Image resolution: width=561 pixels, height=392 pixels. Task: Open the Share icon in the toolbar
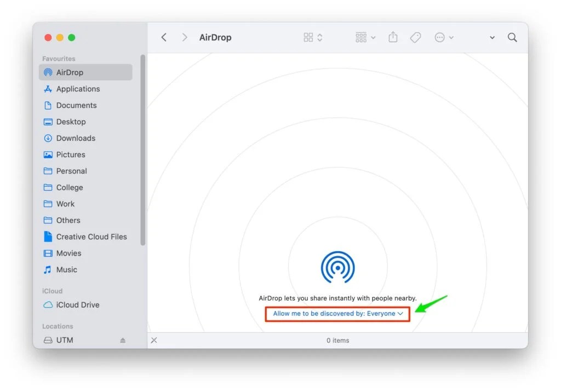tap(393, 37)
